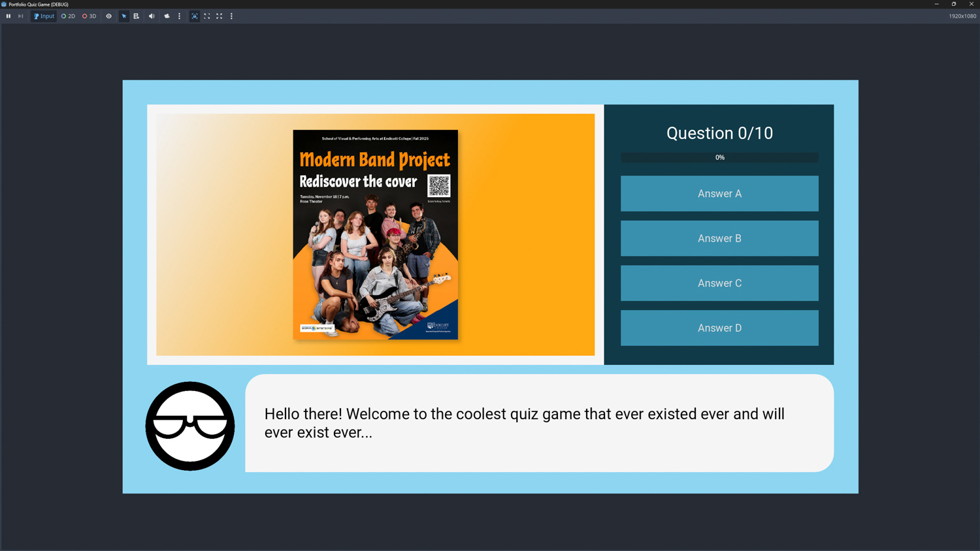Pause the running game
This screenshot has height=551, width=980.
coord(8,16)
